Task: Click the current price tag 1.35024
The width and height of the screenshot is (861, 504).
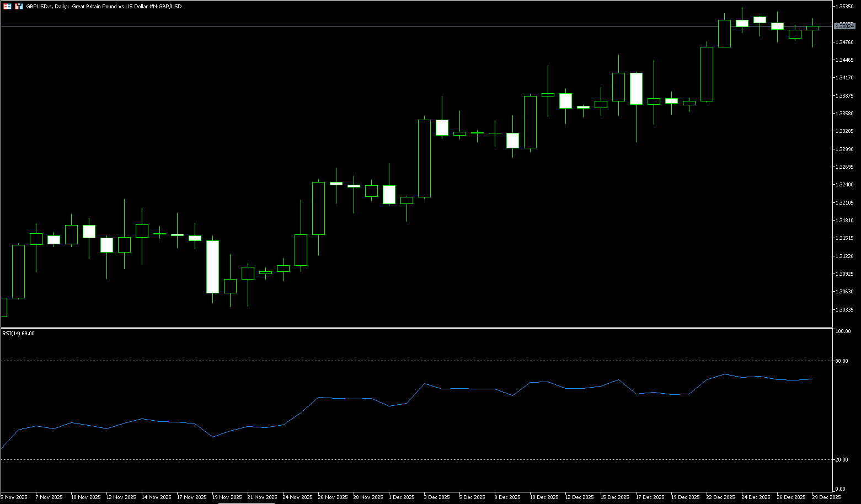Action: [844, 26]
